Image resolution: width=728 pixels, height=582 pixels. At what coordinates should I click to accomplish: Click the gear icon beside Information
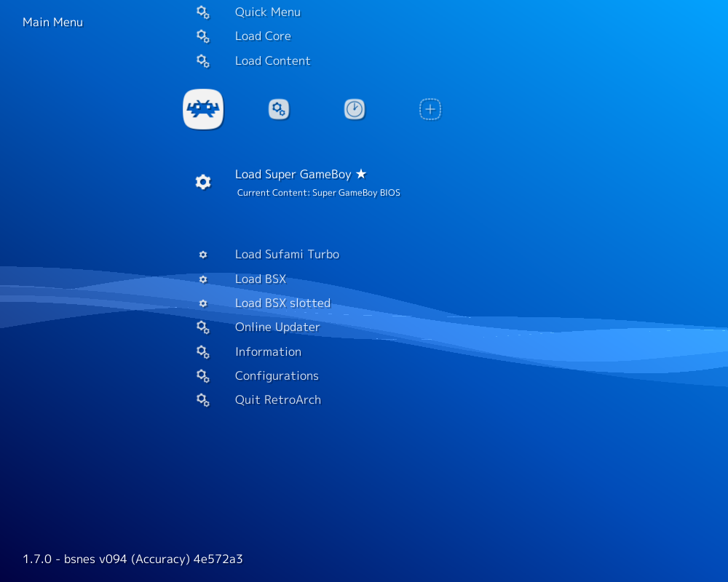click(x=203, y=352)
